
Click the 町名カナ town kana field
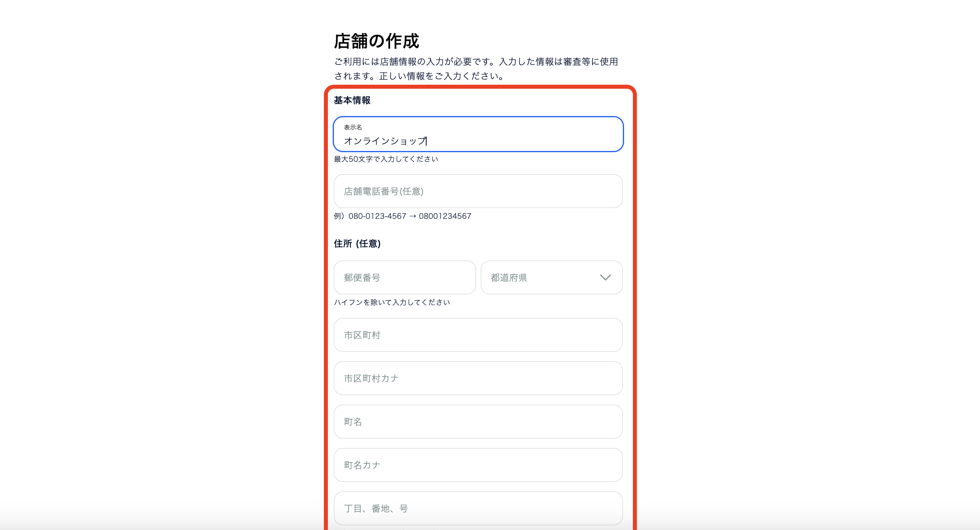pos(478,465)
